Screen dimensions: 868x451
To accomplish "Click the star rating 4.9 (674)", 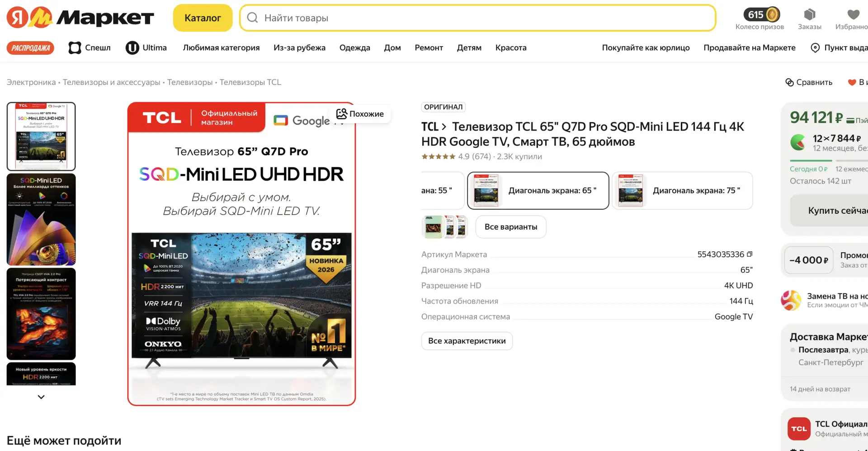I will point(456,157).
